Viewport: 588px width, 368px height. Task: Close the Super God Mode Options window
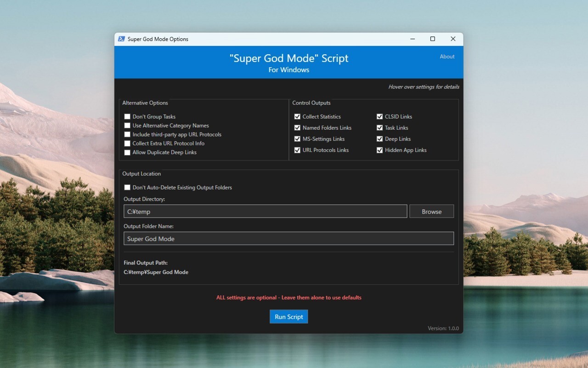[x=453, y=39]
